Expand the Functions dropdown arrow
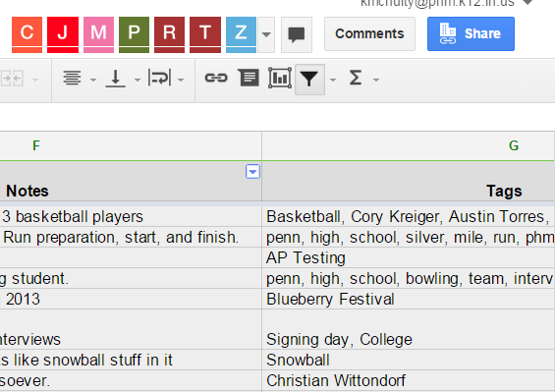555x392 pixels. click(x=376, y=81)
